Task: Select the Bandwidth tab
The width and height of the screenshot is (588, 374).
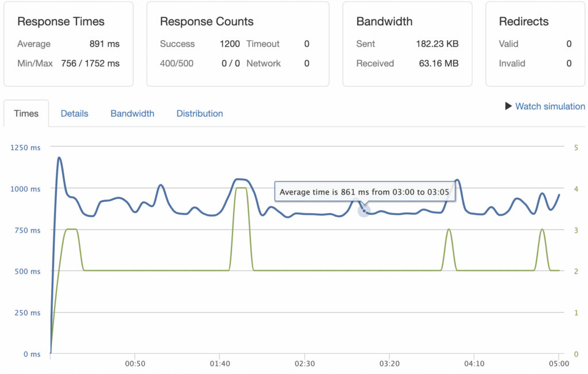Action: click(x=132, y=114)
